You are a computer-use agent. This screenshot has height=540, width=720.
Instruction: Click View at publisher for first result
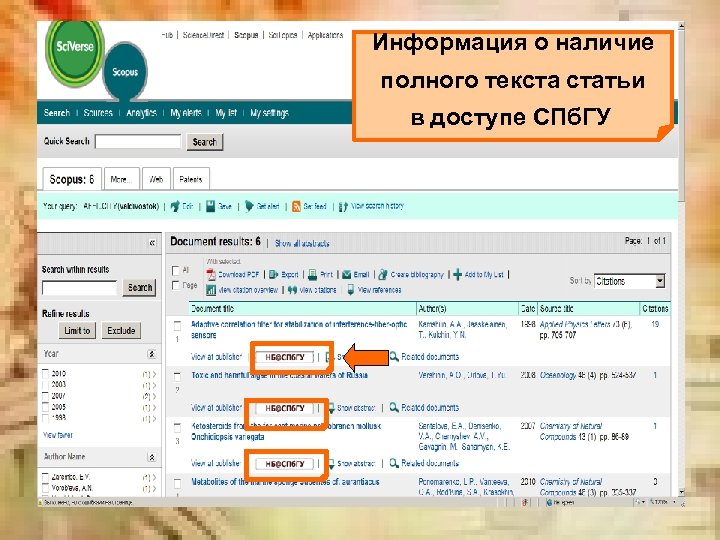tap(216, 356)
